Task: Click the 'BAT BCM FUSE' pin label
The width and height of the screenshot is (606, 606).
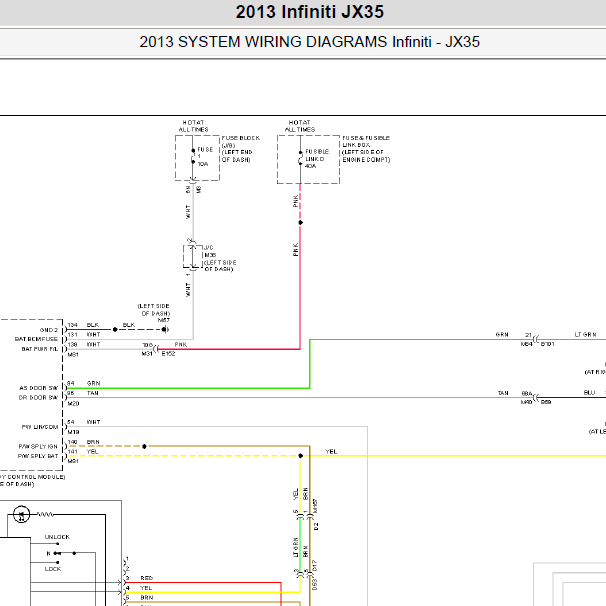Action: (x=36, y=339)
